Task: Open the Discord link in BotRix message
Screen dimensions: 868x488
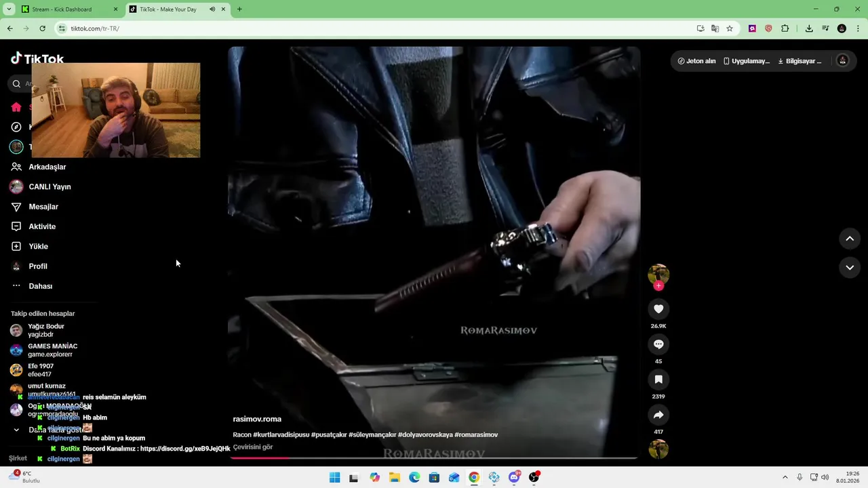Action: pos(185,449)
